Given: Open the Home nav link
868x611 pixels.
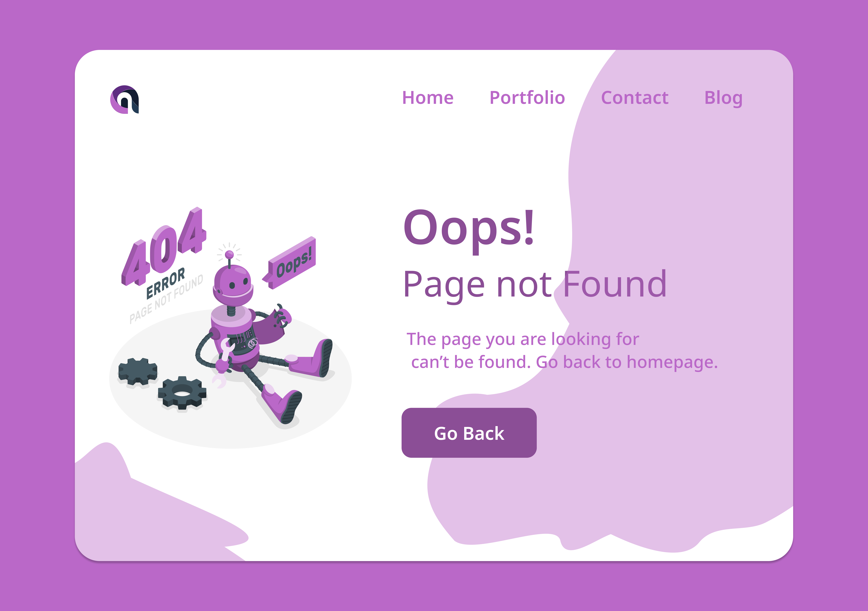Looking at the screenshot, I should [428, 98].
